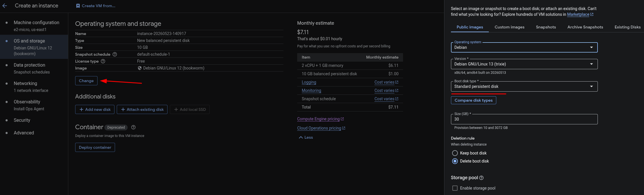Click external link icon in Monitoring row
This screenshot has height=195, width=644.
[397, 91]
